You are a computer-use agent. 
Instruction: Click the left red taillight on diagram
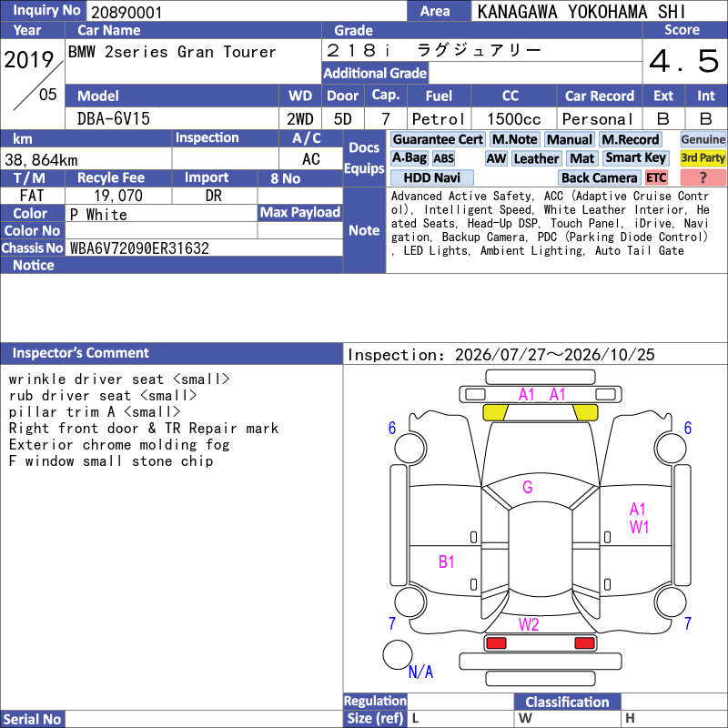[x=496, y=642]
